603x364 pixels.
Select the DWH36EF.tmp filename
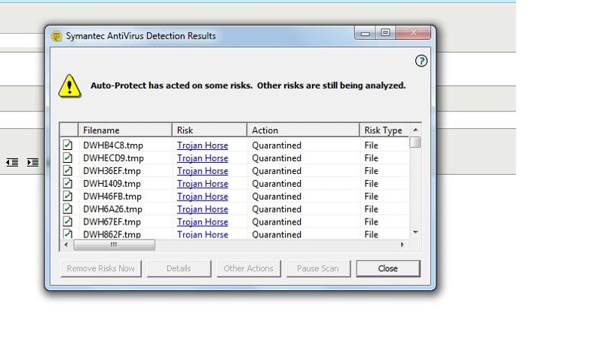112,170
